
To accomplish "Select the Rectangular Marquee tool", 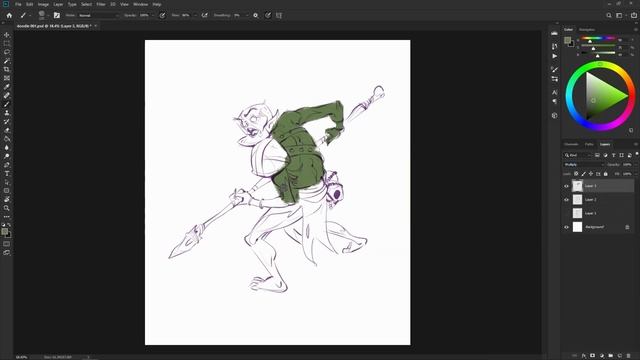I will [7, 44].
